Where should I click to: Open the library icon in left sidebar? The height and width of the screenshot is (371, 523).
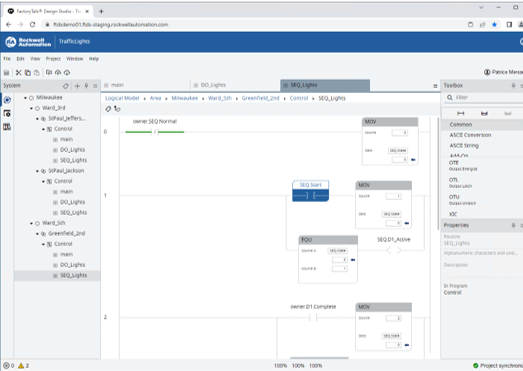point(7,127)
